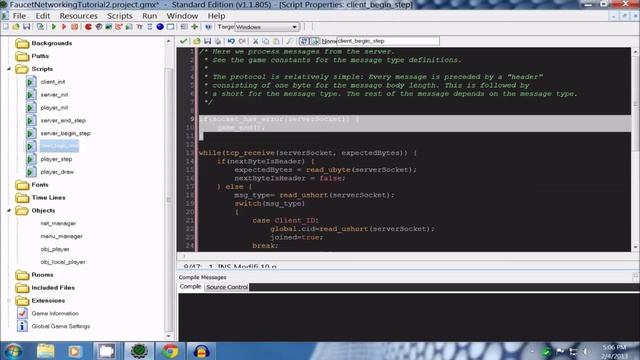
Task: Click the green plus extensions icon
Action: pos(195,27)
